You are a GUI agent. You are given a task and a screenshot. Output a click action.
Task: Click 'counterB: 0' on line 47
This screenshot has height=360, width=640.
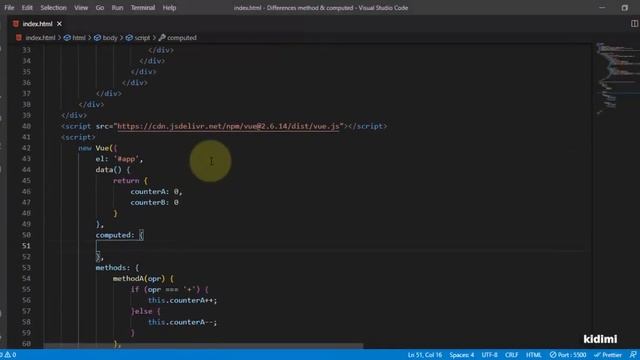(154, 202)
